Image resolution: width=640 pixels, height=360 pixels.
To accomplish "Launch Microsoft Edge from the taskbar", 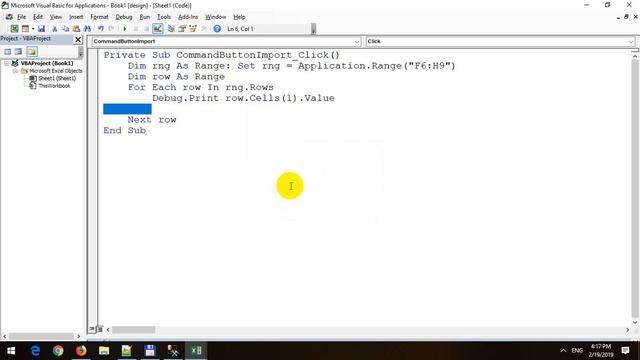I will click(x=36, y=351).
